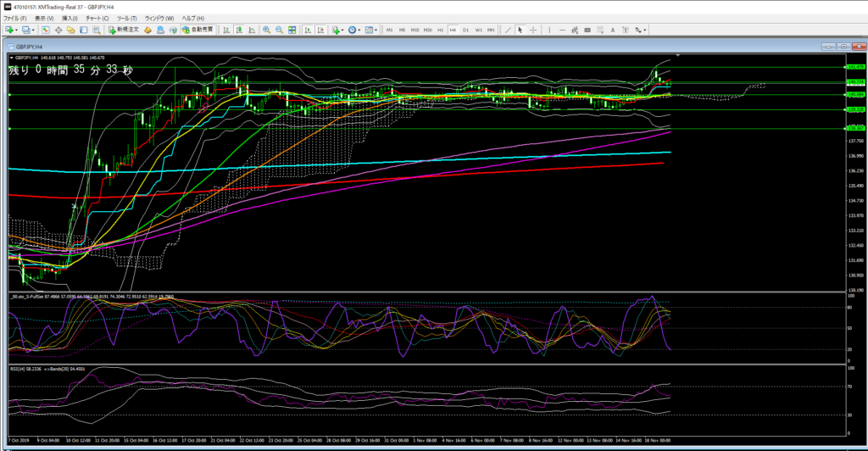The image size is (868, 451).
Task: Open the ウィンドウ (W) menu
Action: point(159,19)
